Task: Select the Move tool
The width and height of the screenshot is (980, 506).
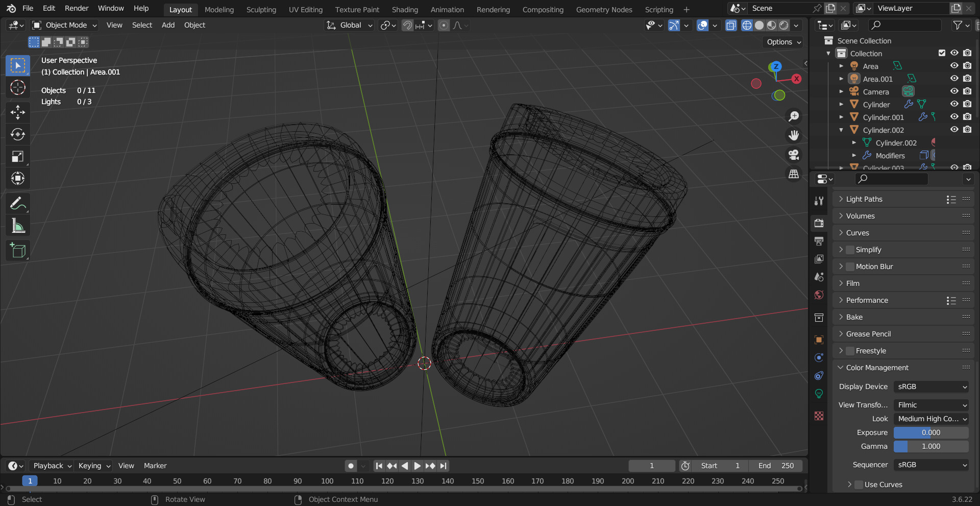Action: (18, 112)
